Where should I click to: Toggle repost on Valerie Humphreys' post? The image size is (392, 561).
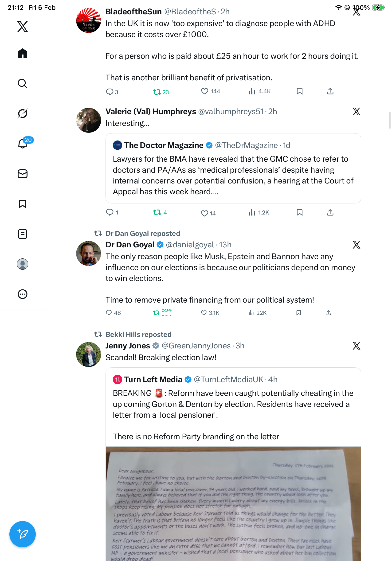[x=157, y=213]
